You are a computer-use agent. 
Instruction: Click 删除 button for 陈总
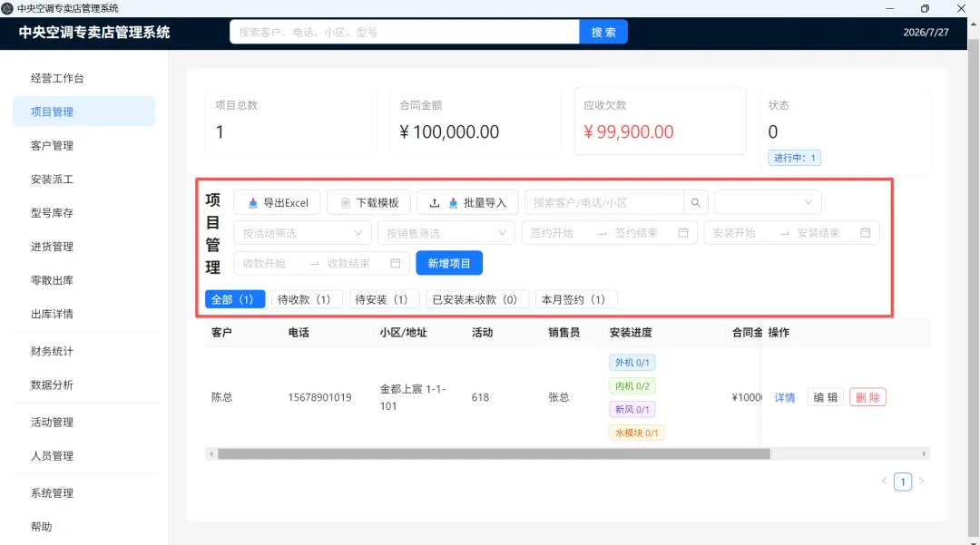[867, 398]
